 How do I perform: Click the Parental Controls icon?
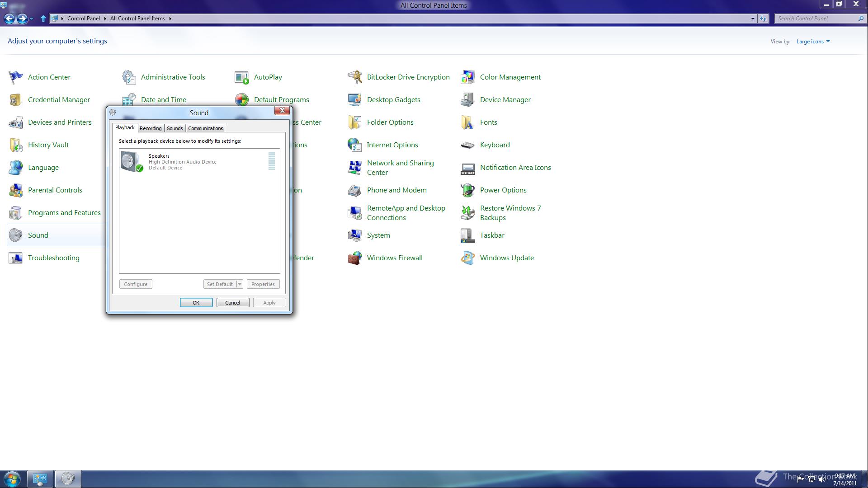click(16, 190)
